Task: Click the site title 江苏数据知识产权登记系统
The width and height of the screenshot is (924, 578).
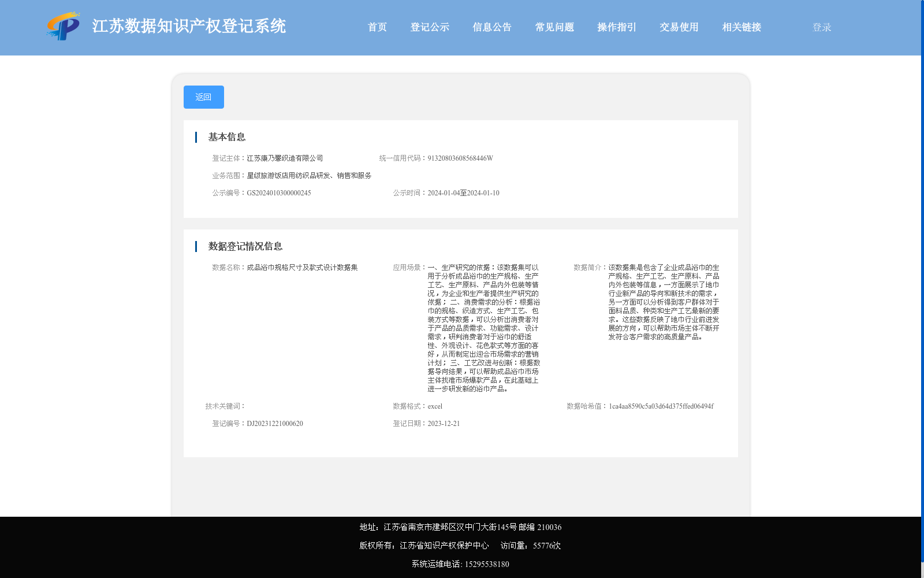Action: (x=189, y=26)
